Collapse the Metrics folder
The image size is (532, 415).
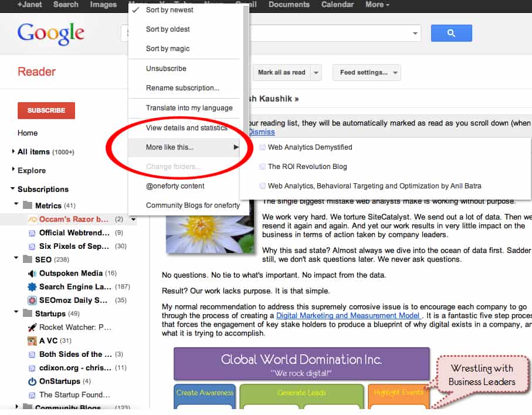(x=16, y=204)
